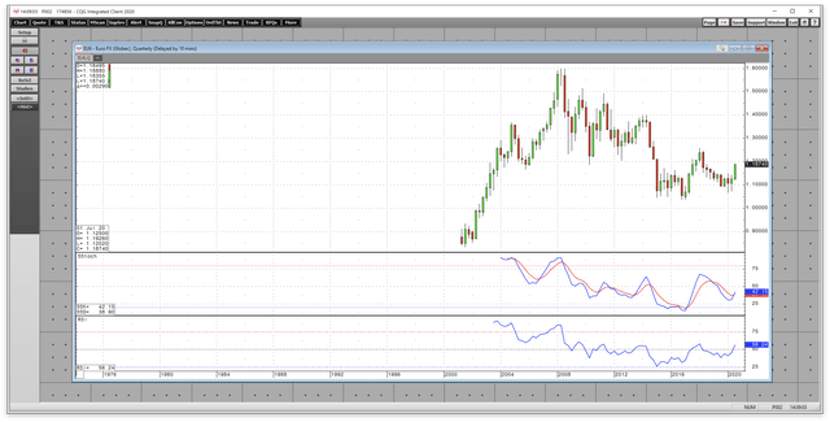Click the 2008 label on time axis

click(x=563, y=374)
